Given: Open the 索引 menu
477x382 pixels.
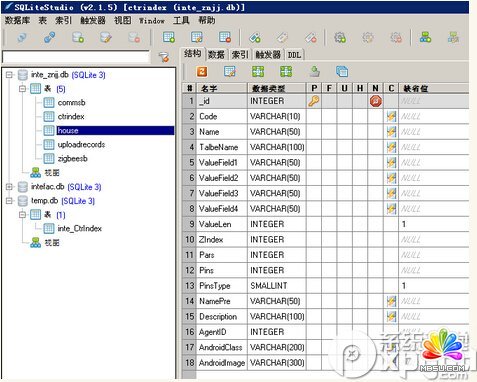Looking at the screenshot, I should [63, 21].
